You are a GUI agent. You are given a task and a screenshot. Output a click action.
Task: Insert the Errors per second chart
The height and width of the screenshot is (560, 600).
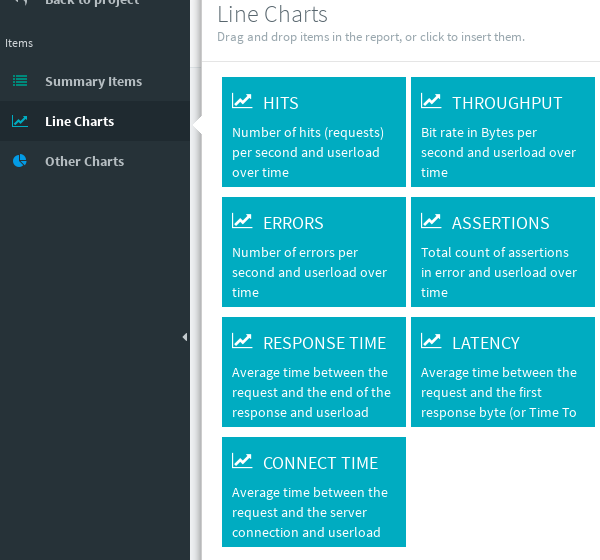click(x=308, y=272)
